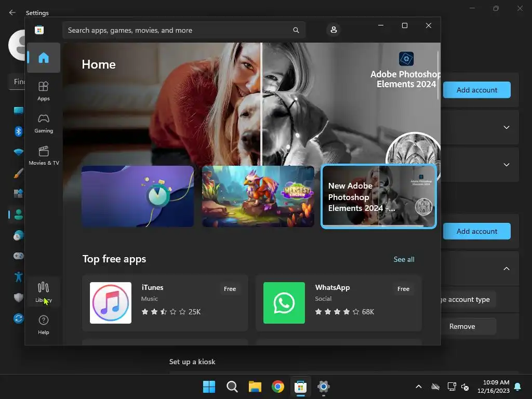This screenshot has height=399, width=532.
Task: Click the upper Add account button in Settings
Action: point(477,90)
